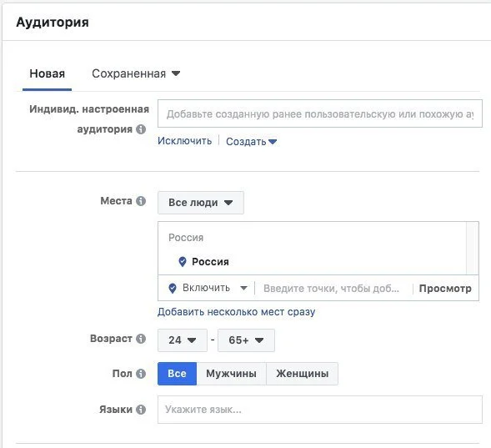Click info icon beside Возраст label

(x=141, y=339)
